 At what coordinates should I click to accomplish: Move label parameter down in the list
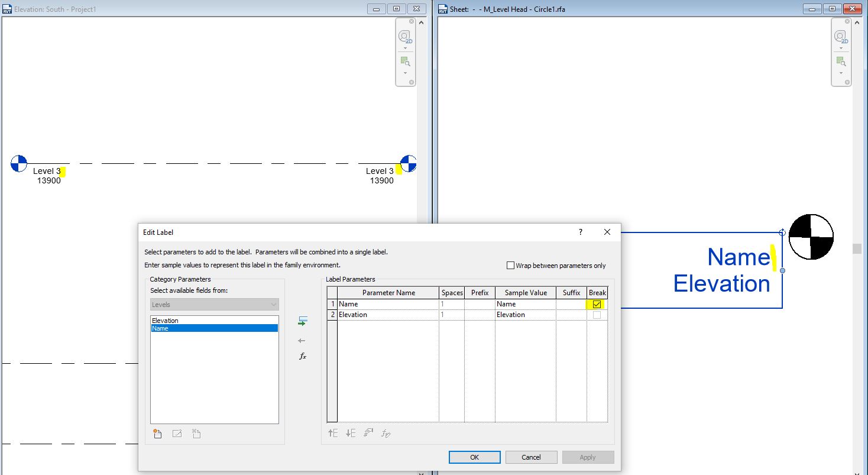coord(350,432)
